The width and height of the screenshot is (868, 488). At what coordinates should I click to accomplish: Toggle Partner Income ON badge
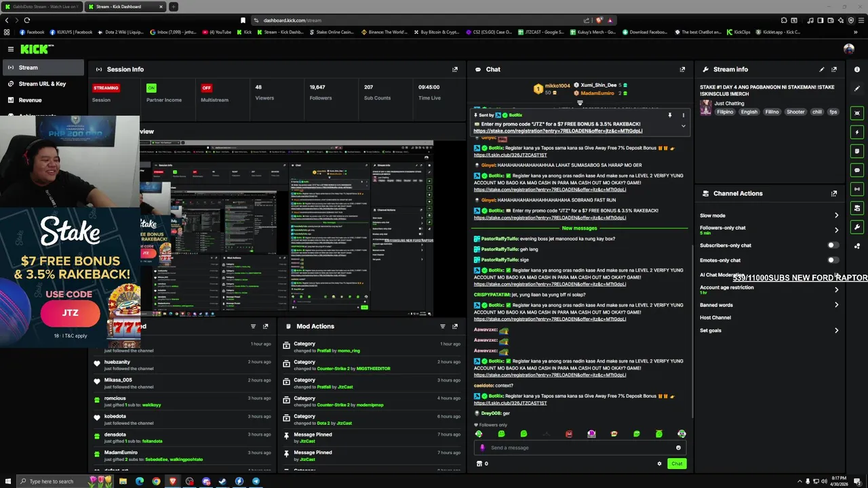click(x=151, y=88)
